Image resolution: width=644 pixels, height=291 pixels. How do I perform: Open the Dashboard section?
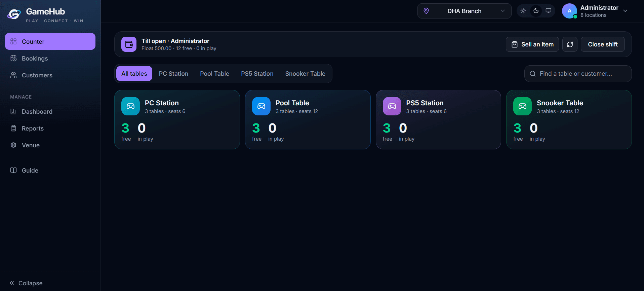click(x=50, y=111)
